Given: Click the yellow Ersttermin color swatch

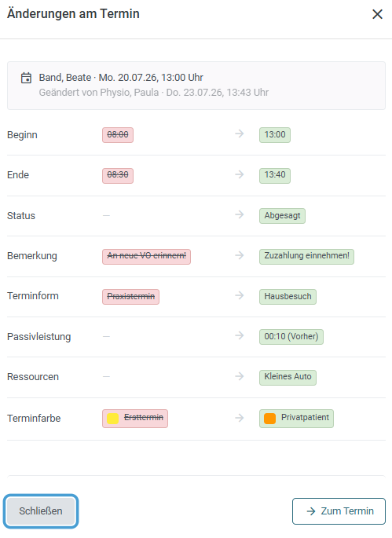Looking at the screenshot, I should coord(112,419).
